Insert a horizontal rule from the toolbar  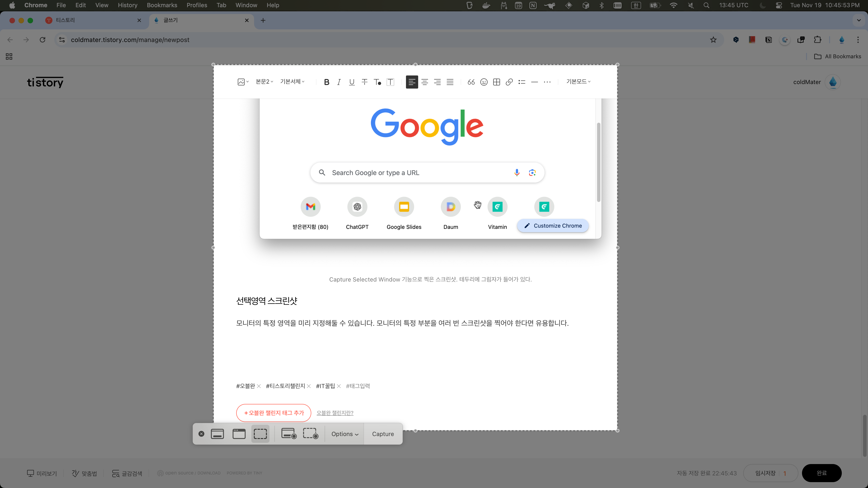point(534,82)
